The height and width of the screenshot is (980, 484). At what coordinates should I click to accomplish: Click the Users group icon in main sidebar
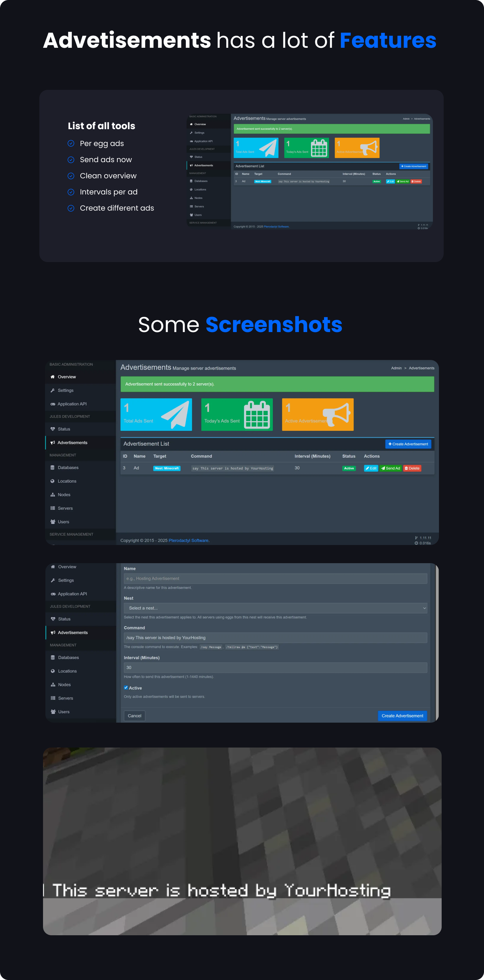pos(52,522)
